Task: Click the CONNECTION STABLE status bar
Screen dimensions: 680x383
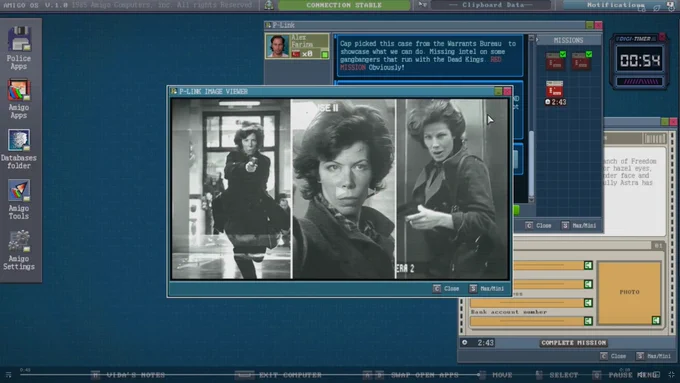Action: (344, 5)
